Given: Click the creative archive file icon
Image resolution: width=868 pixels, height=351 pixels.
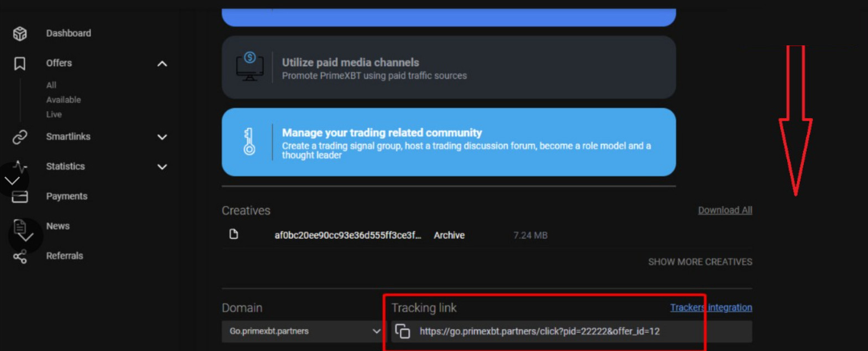Looking at the screenshot, I should [x=234, y=234].
